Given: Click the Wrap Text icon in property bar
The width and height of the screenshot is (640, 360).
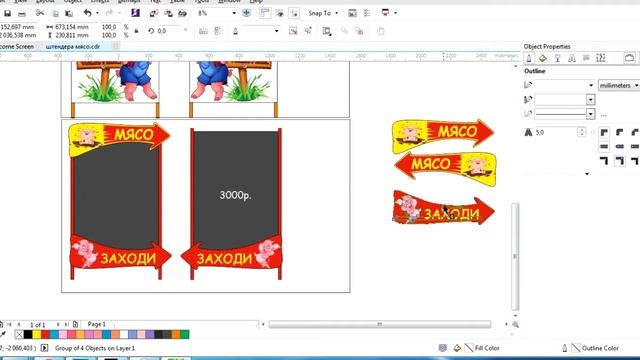Looking at the screenshot, I should coord(327,31).
